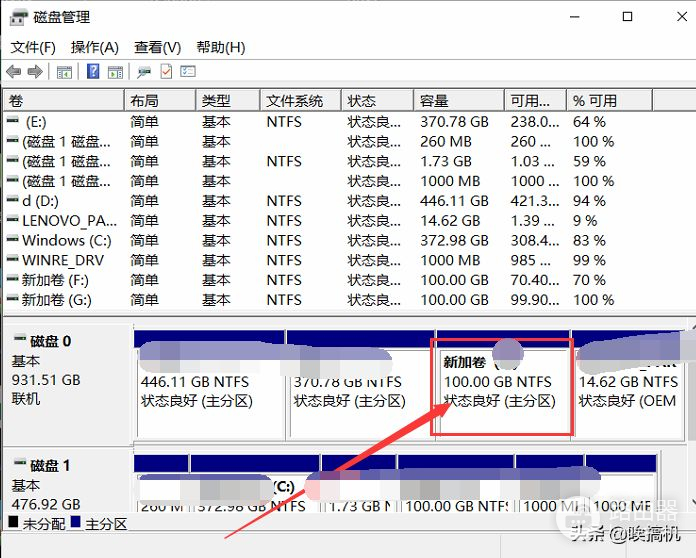The width and height of the screenshot is (696, 558).
Task: Click the disk pane scrollbar down arrow
Action: coord(692,502)
